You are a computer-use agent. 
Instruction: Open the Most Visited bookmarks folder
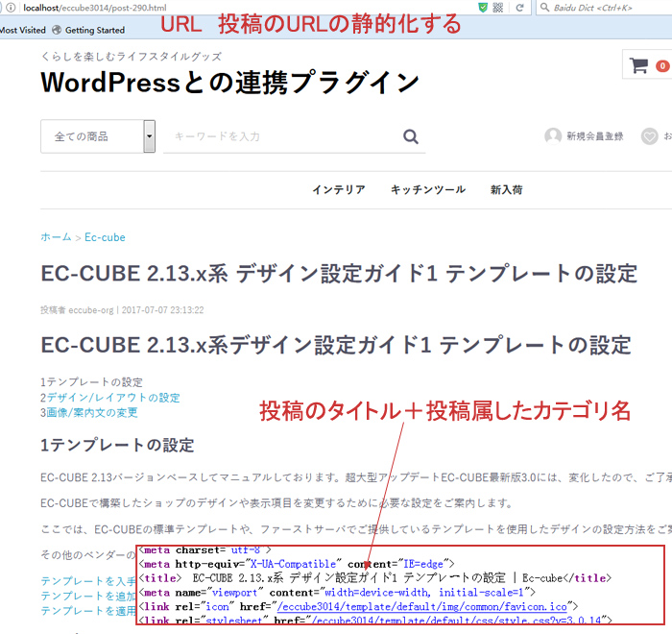(23, 30)
